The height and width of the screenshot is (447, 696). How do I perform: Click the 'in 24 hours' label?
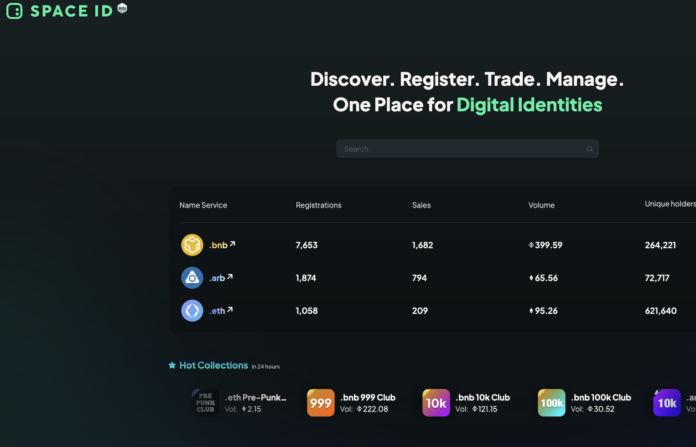[265, 367]
